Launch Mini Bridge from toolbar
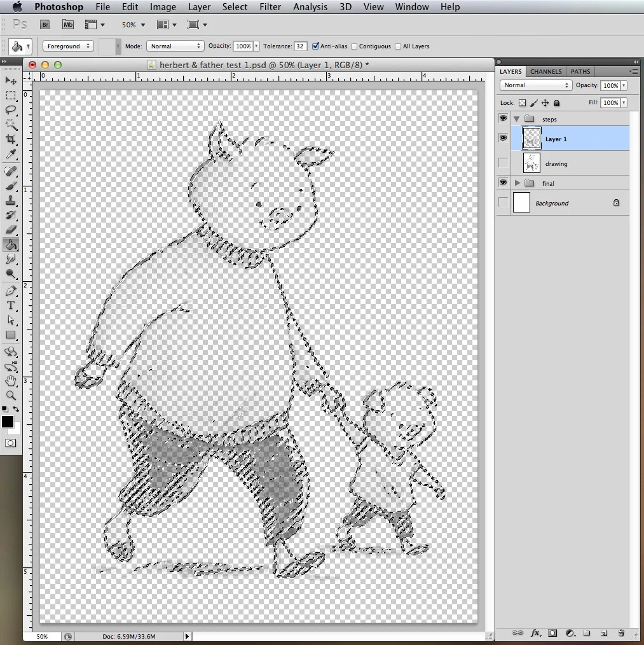 click(x=68, y=25)
